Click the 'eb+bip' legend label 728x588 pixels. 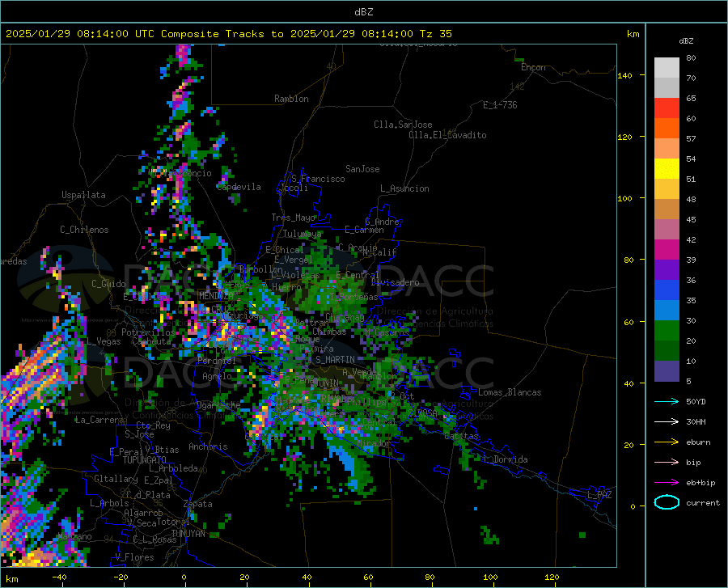(x=700, y=483)
